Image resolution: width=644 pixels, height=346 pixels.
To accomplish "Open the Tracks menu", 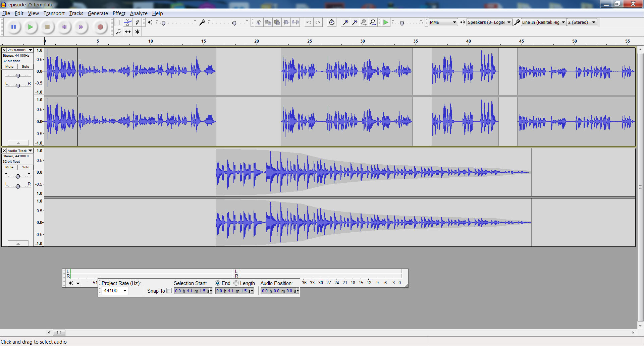I will pos(76,13).
